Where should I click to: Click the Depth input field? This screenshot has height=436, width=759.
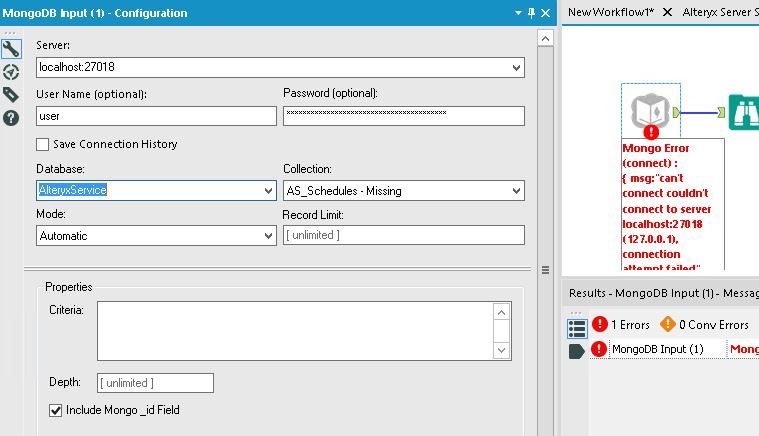[155, 383]
